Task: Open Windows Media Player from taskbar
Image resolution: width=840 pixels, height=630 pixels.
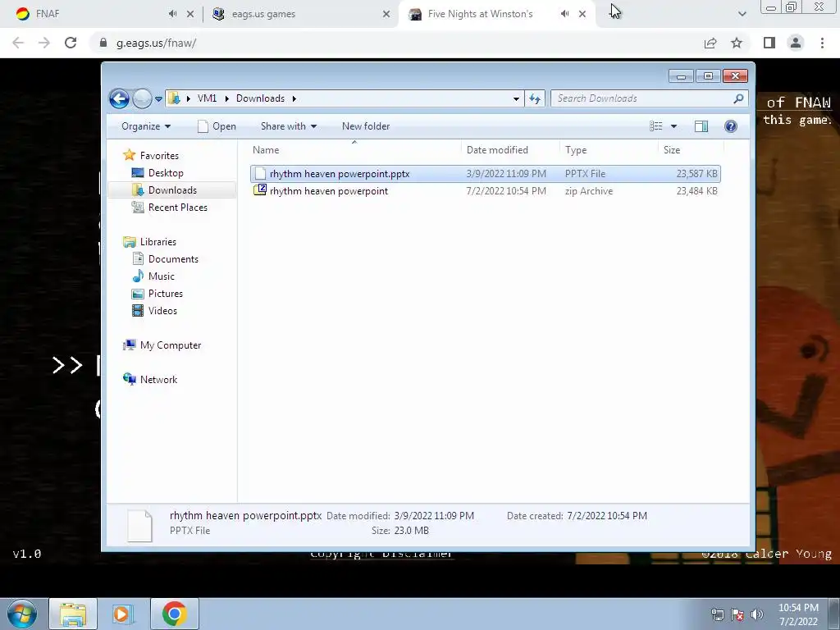Action: pos(122,614)
